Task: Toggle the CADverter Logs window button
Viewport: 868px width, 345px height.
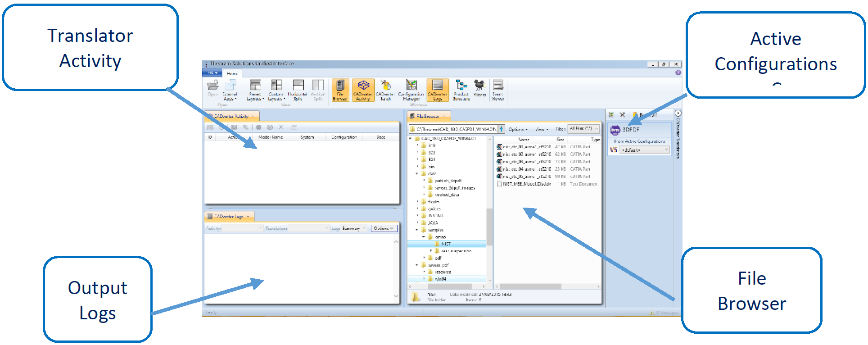Action: pos(438,90)
